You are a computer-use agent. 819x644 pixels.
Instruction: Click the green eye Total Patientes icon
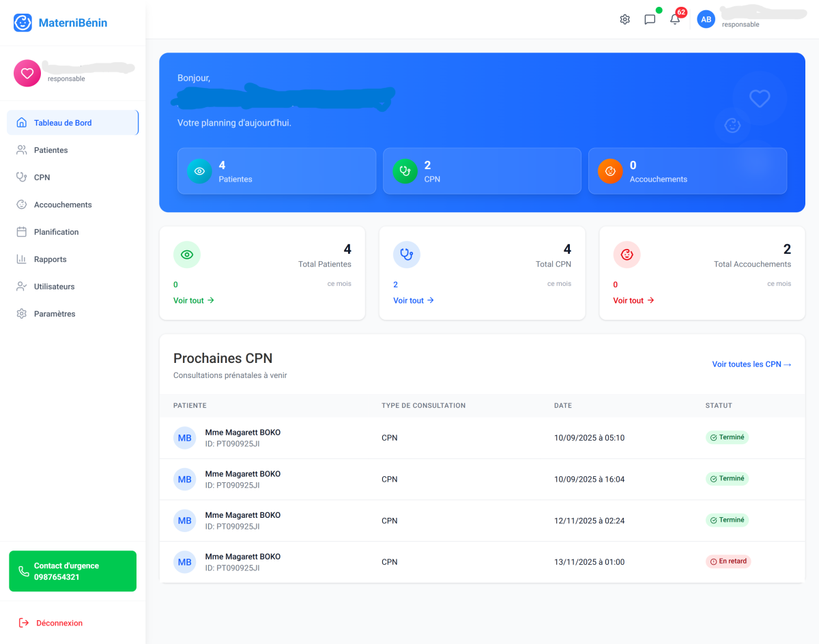pyautogui.click(x=187, y=254)
